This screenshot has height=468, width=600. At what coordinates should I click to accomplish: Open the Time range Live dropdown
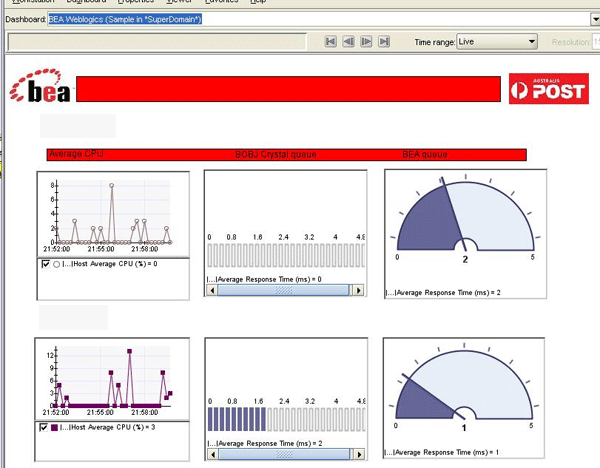pos(497,42)
